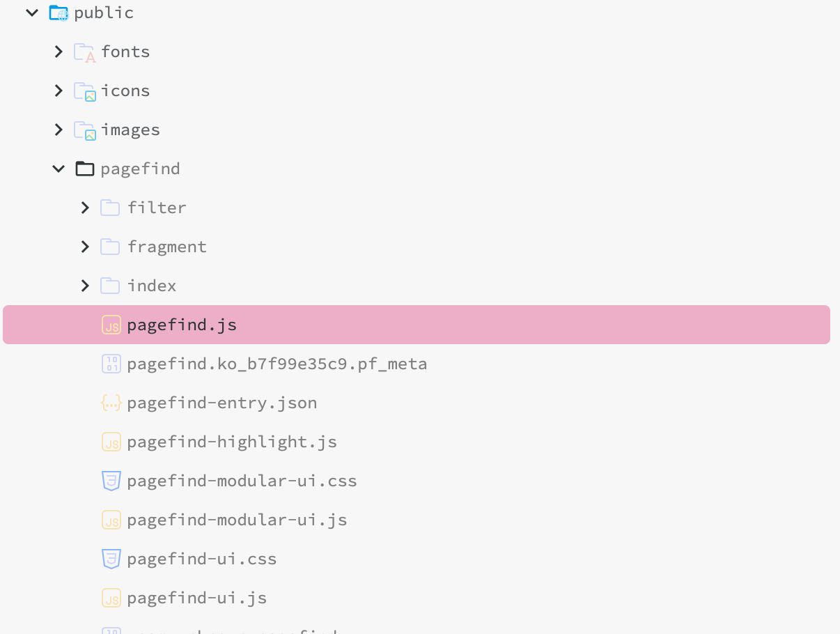Click the images folder icon

point(84,130)
